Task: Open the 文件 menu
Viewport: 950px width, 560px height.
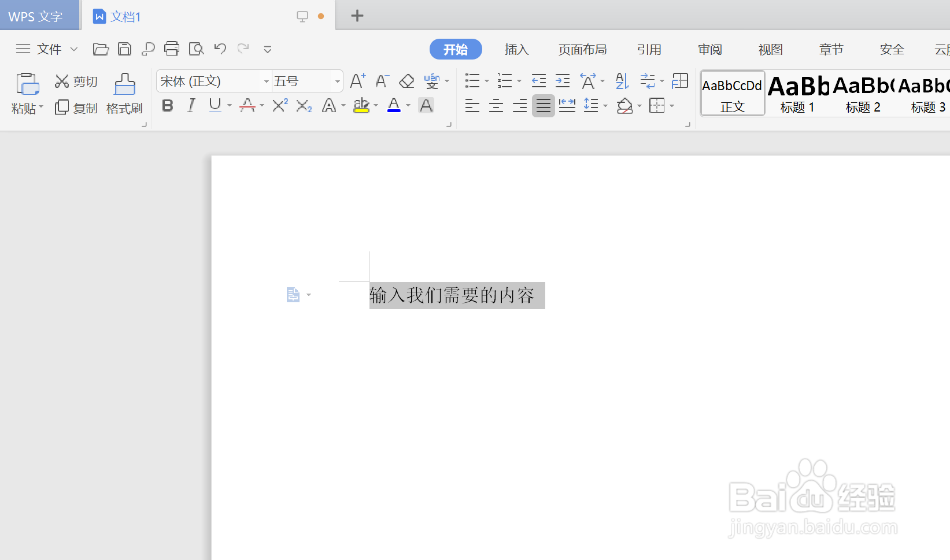Action: click(x=49, y=49)
